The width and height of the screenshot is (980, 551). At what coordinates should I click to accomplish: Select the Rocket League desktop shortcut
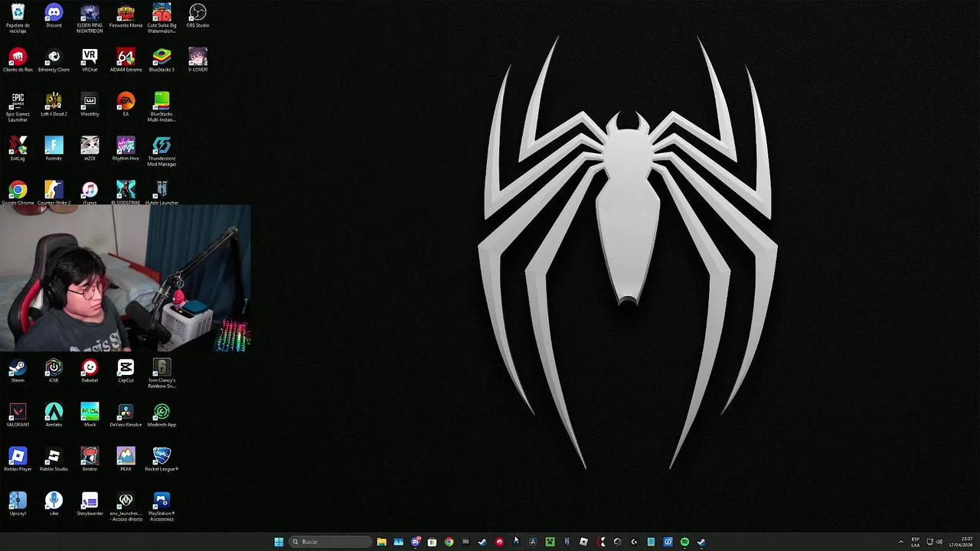162,460
